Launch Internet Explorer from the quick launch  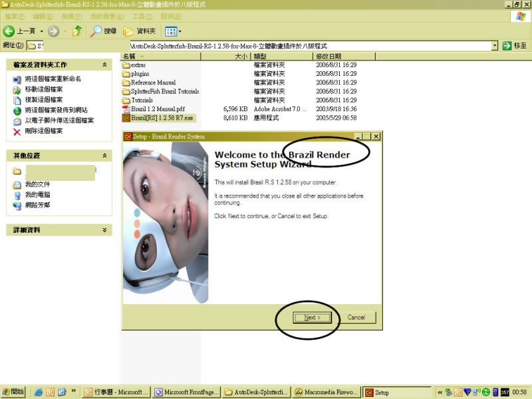tap(39, 392)
